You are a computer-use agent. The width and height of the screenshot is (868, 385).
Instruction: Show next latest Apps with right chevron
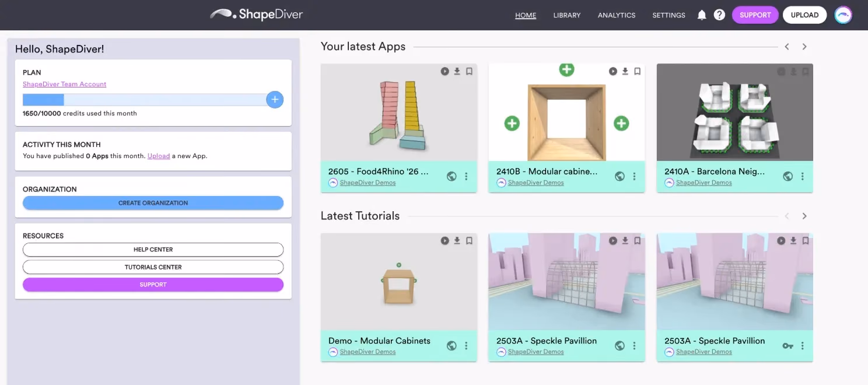point(804,47)
